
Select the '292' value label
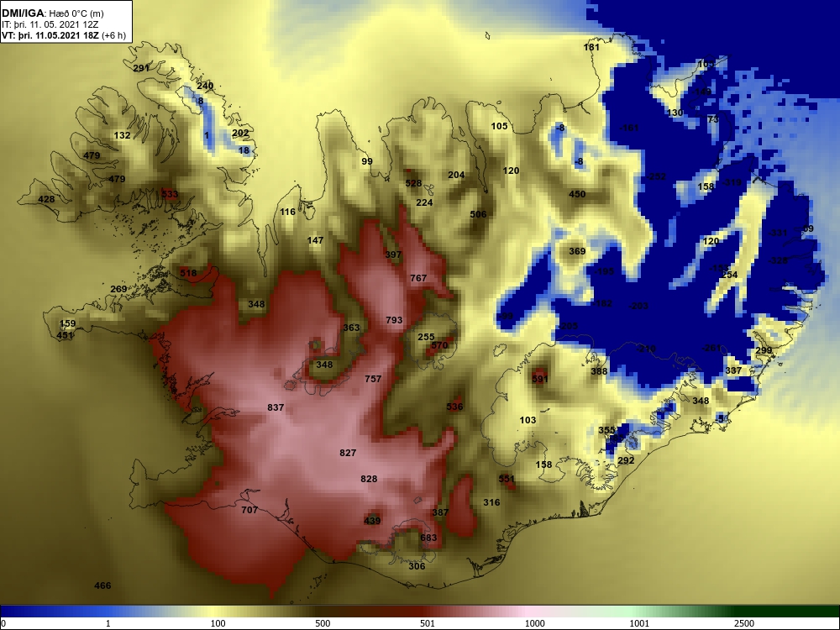(x=626, y=460)
